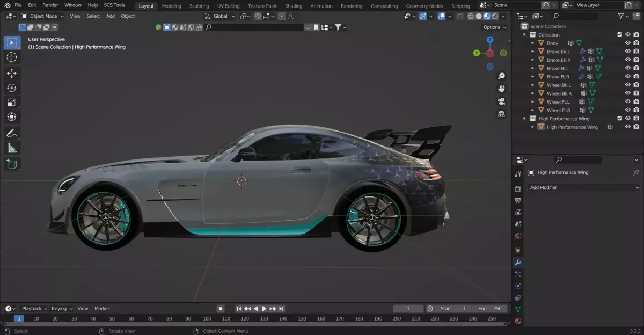
Task: Click the Z axis on navigation gizmo
Action: [x=490, y=40]
